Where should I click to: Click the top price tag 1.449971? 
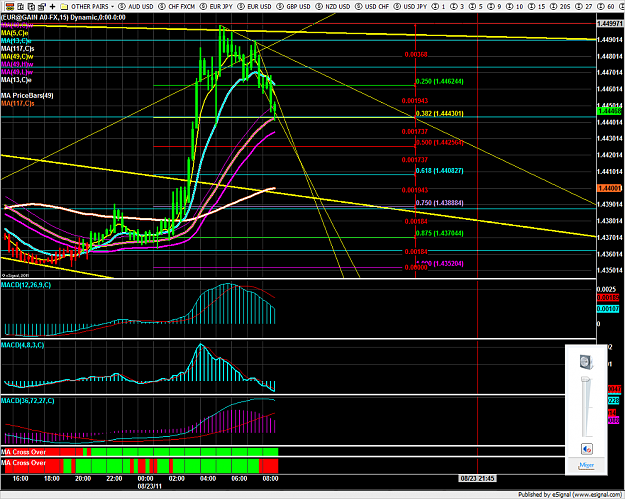pos(609,24)
